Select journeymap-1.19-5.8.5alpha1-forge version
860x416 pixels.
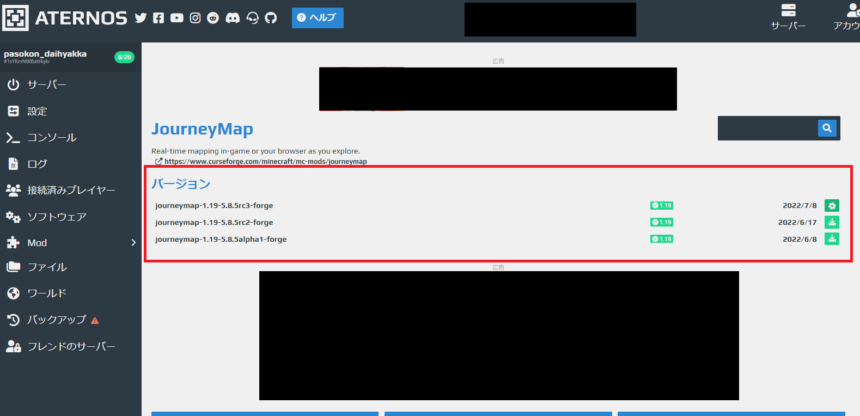pos(221,239)
